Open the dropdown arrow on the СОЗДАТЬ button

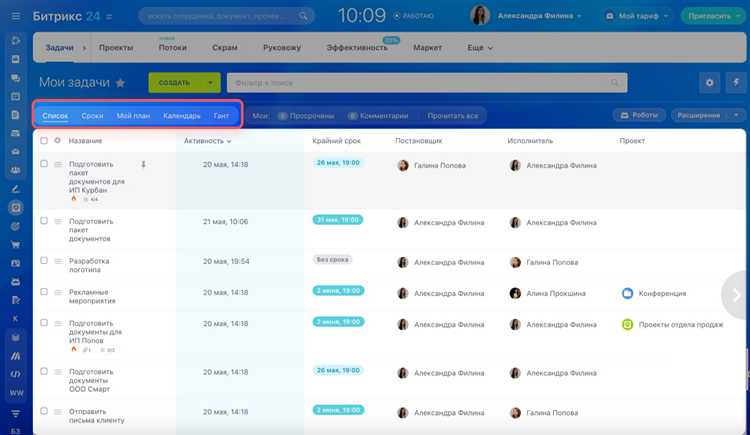(x=210, y=83)
